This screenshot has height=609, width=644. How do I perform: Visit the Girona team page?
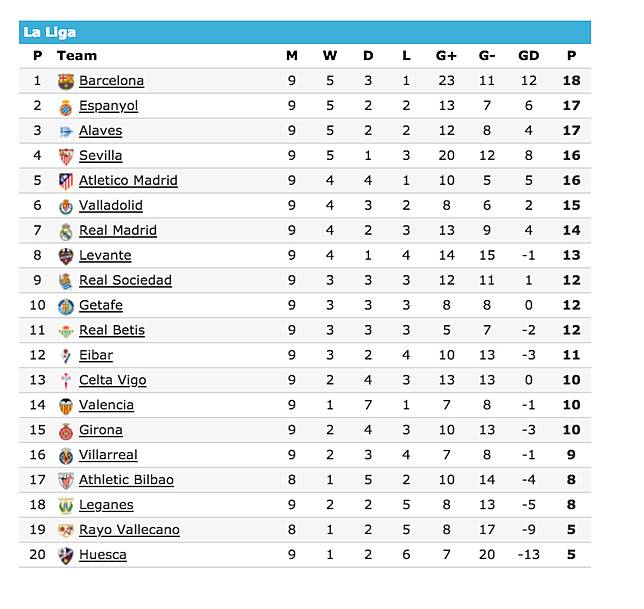coord(101,431)
